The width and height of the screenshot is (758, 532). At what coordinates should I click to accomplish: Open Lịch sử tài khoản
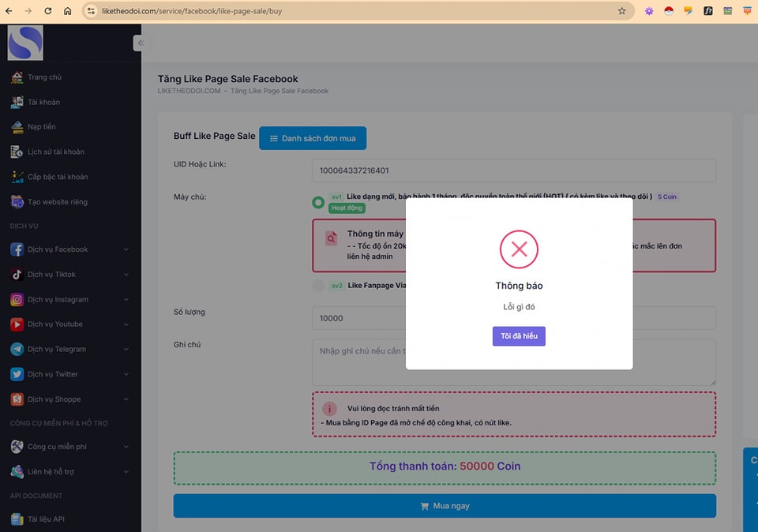pos(55,152)
